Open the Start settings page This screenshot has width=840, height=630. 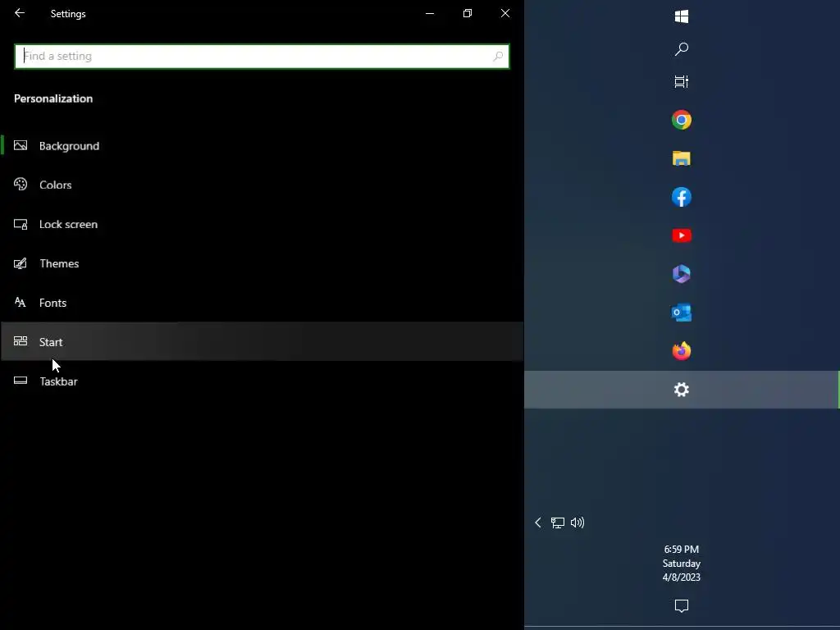coord(262,342)
